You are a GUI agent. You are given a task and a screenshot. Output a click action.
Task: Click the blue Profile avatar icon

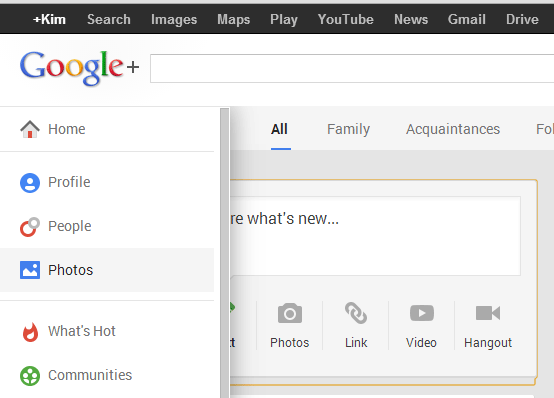[30, 183]
